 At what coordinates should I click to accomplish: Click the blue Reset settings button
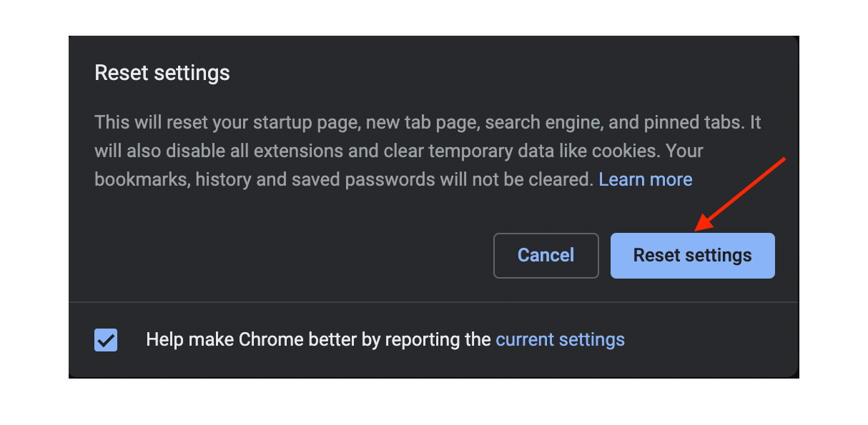coord(692,256)
